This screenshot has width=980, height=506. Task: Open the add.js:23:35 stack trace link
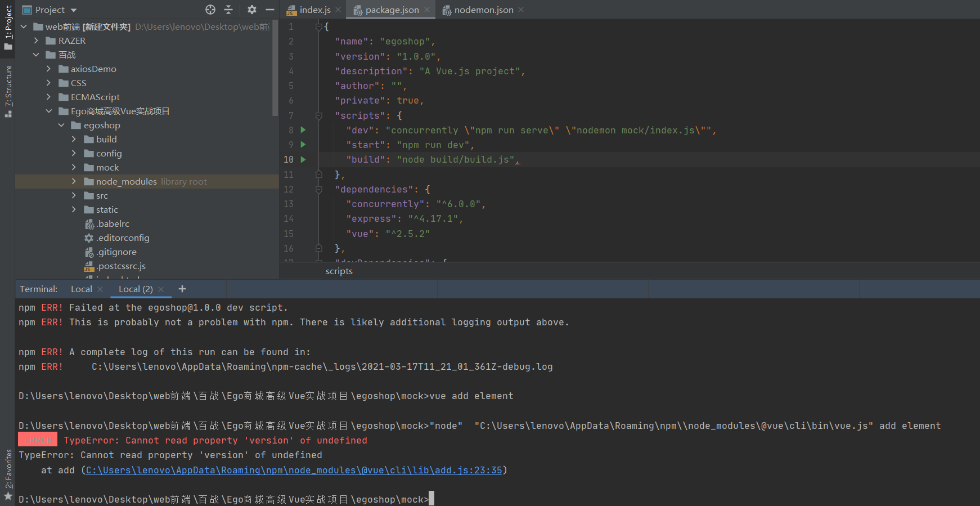294,470
